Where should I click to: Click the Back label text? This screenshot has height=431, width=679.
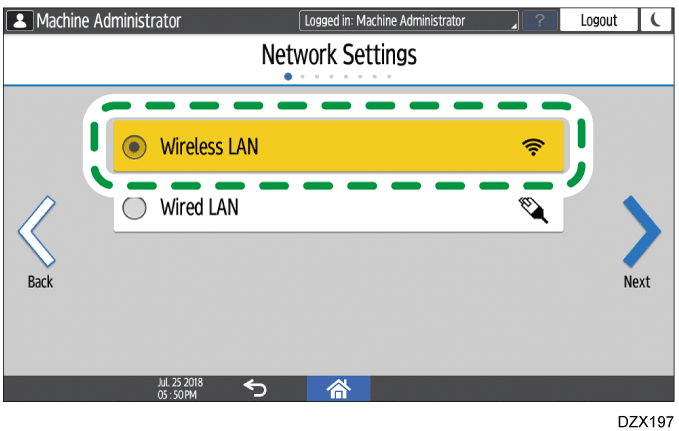[40, 282]
